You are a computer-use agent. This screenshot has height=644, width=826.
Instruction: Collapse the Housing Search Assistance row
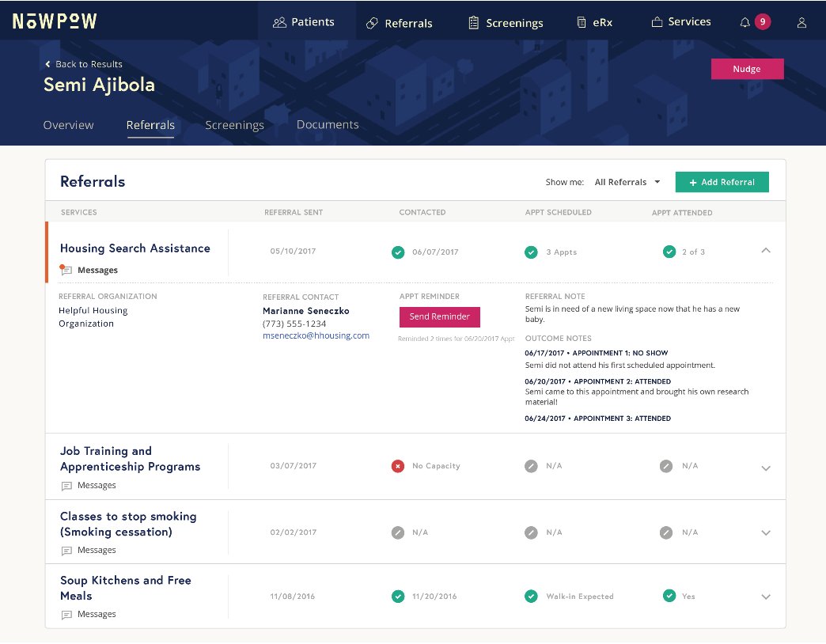tap(765, 251)
